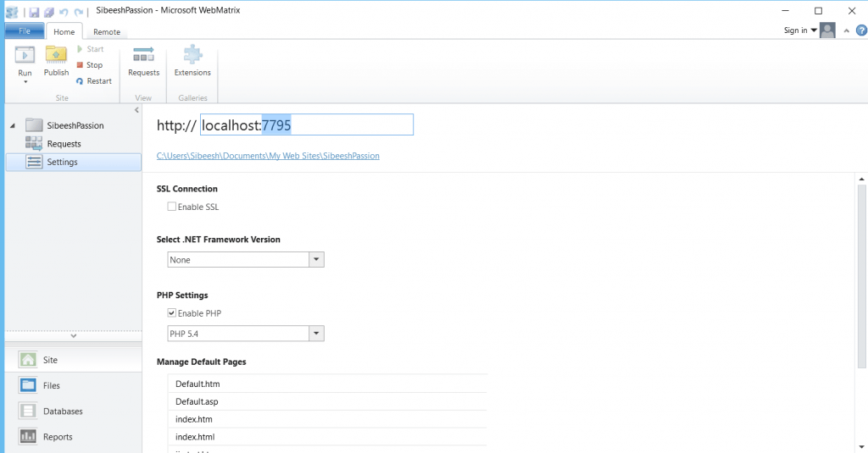
Task: Click the user account avatar icon
Action: click(x=827, y=30)
